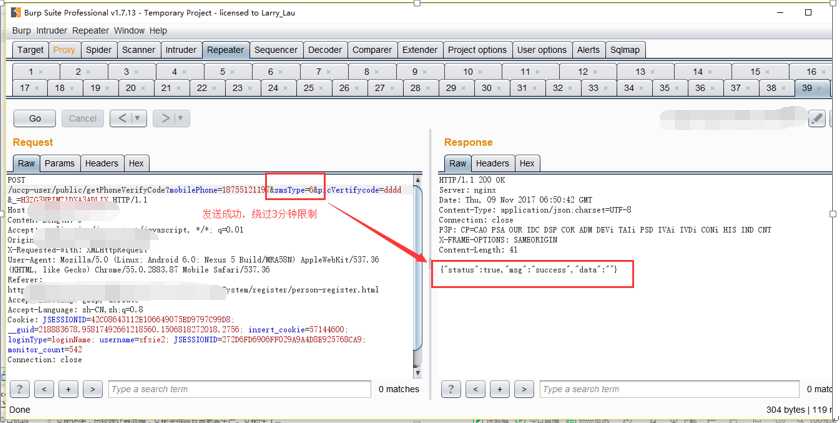Select the Response Raw view tab
The height and width of the screenshot is (423, 840).
point(458,163)
